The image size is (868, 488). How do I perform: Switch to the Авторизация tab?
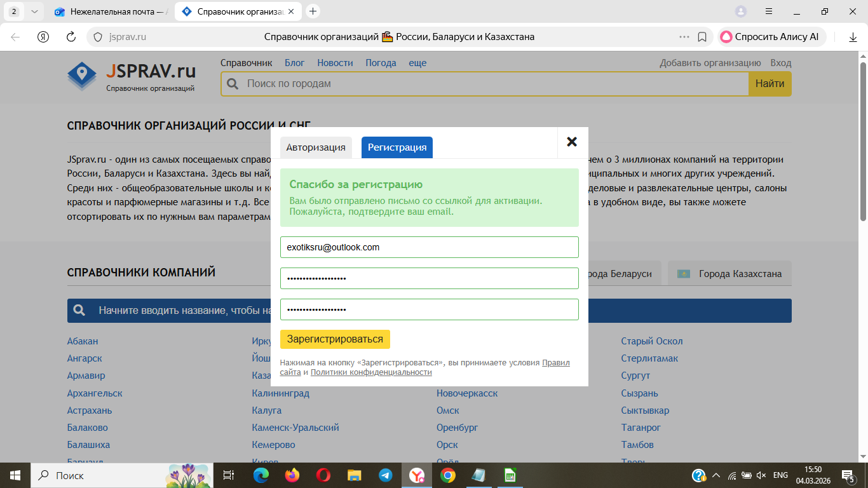(x=316, y=147)
